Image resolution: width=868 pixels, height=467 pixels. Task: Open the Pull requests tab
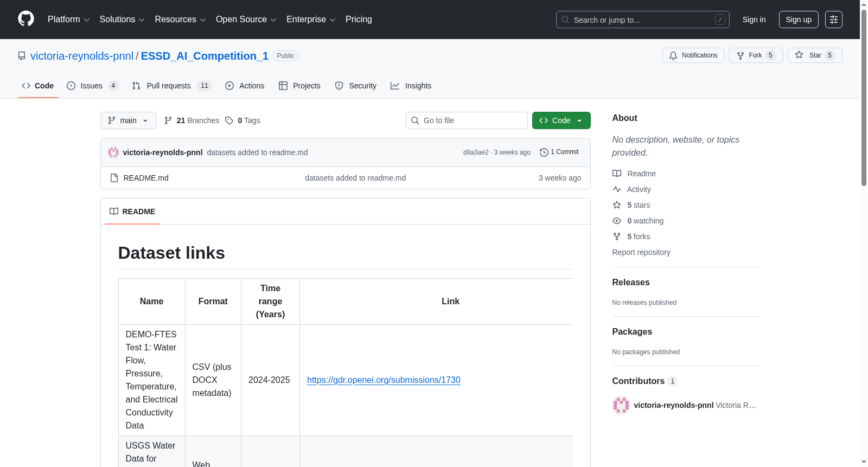(x=171, y=86)
